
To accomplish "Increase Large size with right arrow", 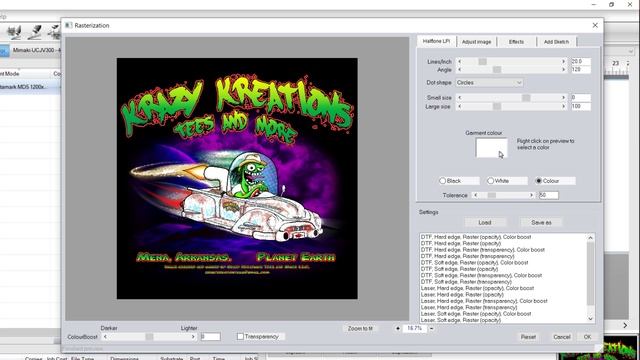I will [564, 107].
